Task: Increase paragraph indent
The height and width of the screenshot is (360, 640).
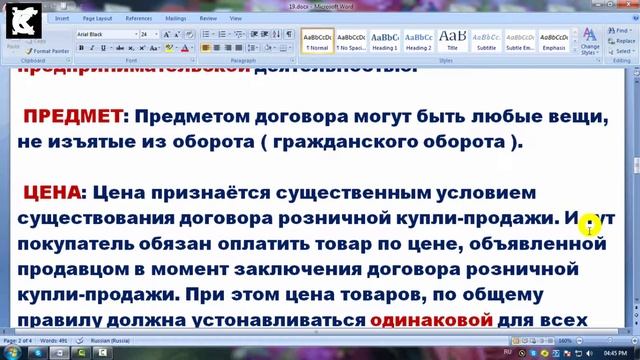Action: [x=265, y=34]
